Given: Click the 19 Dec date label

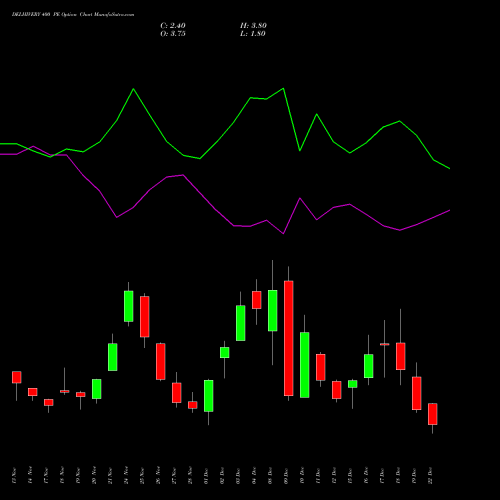Looking at the screenshot, I should tap(414, 476).
